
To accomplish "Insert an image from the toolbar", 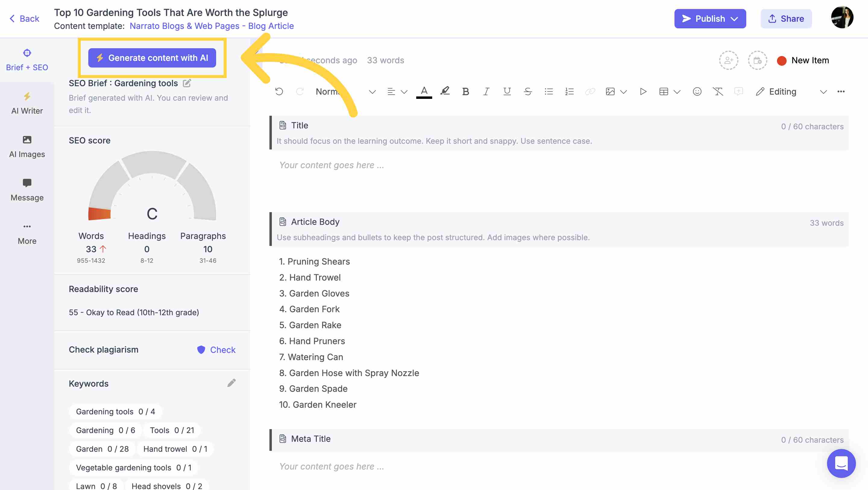I will click(x=610, y=91).
